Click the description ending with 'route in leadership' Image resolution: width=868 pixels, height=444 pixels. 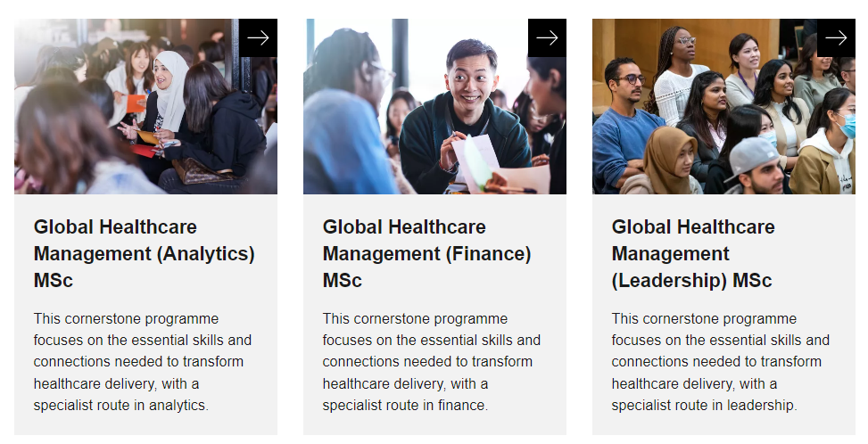click(721, 362)
